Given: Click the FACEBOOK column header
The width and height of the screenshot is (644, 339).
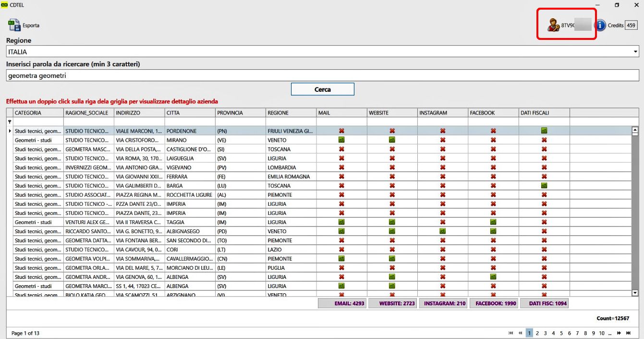Looking at the screenshot, I should pos(493,113).
